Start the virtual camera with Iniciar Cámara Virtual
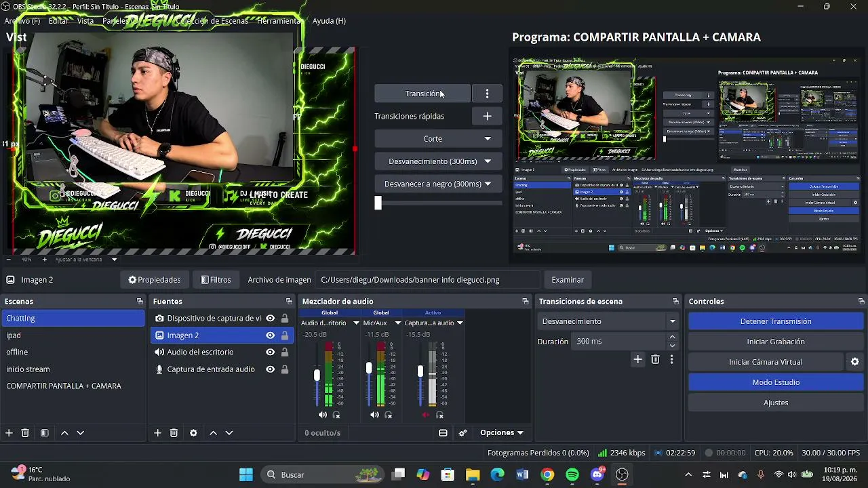This screenshot has height=488, width=868. pos(766,362)
